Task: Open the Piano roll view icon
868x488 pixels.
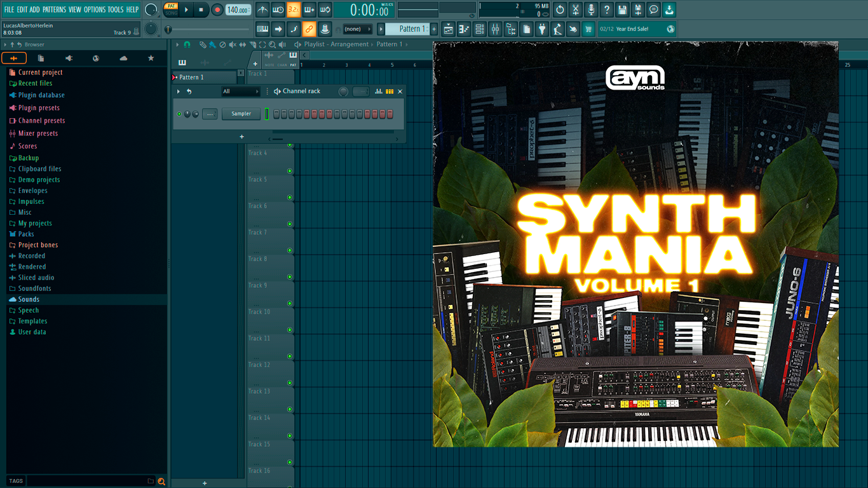Action: pyautogui.click(x=464, y=29)
